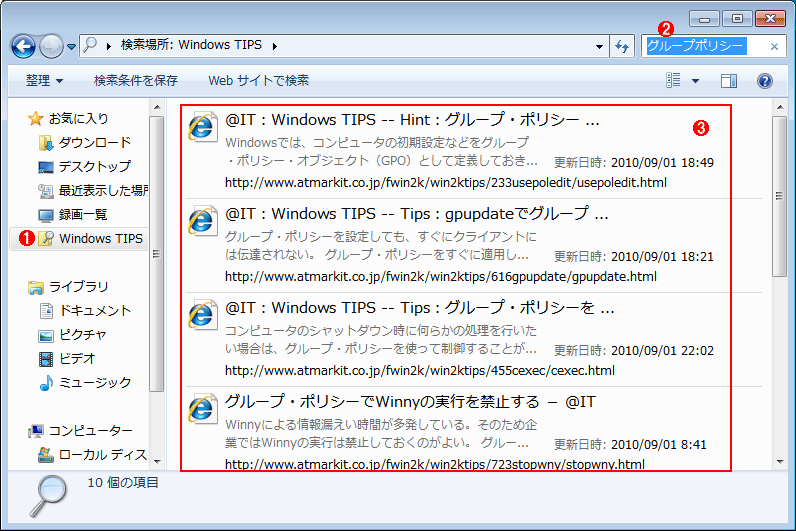Open the ビデオ library
This screenshot has width=796, height=531.
click(x=77, y=358)
